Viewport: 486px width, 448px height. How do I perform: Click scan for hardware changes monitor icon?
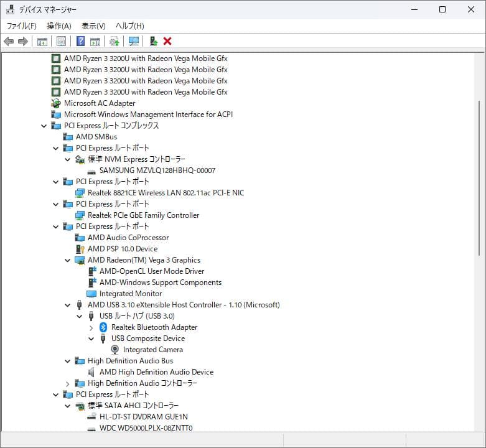click(134, 41)
